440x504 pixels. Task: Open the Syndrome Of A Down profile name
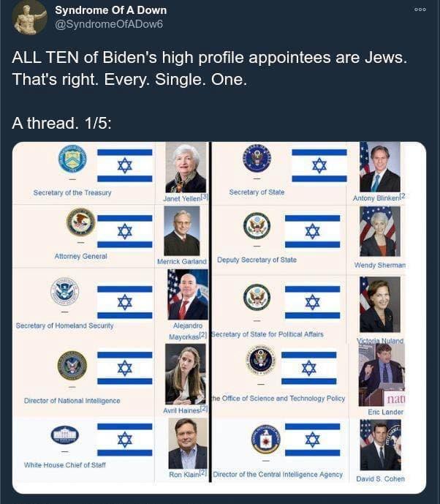click(x=111, y=10)
